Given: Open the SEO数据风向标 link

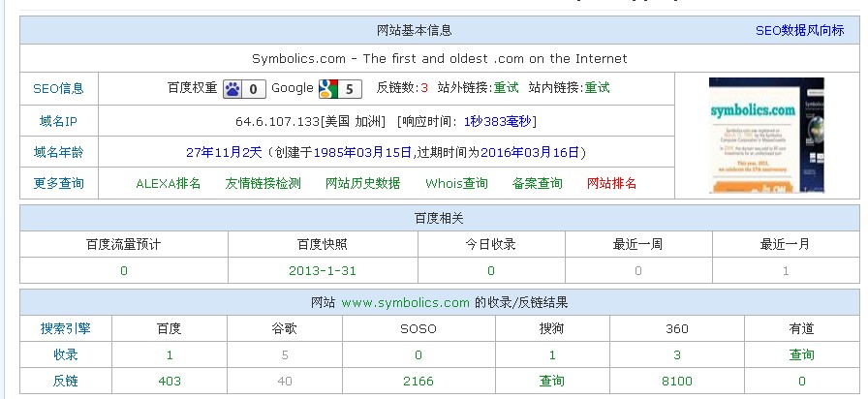Looking at the screenshot, I should click(799, 31).
